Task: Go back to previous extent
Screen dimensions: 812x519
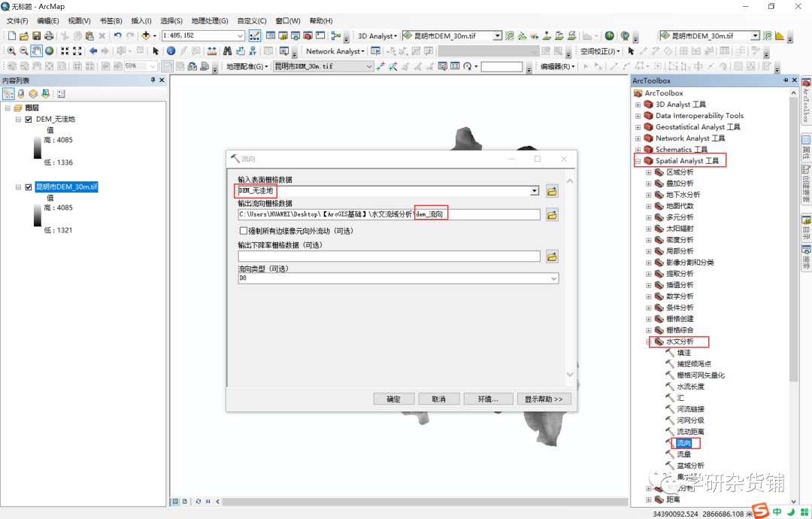Action: tap(93, 50)
